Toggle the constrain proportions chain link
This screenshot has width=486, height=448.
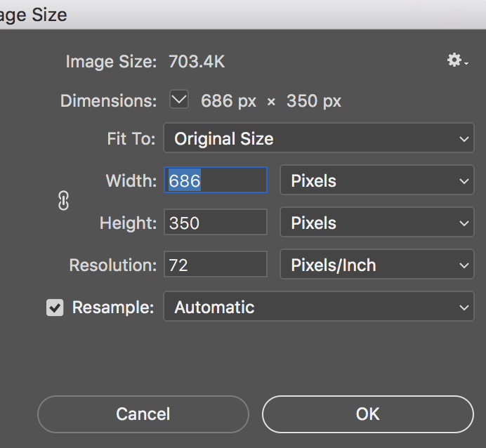click(63, 202)
